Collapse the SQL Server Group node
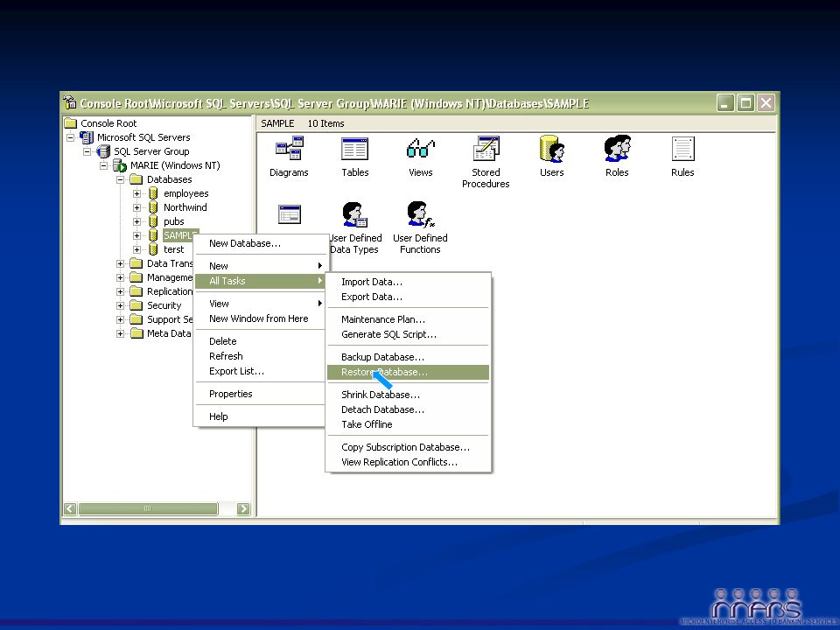This screenshot has height=630, width=840. (87, 151)
